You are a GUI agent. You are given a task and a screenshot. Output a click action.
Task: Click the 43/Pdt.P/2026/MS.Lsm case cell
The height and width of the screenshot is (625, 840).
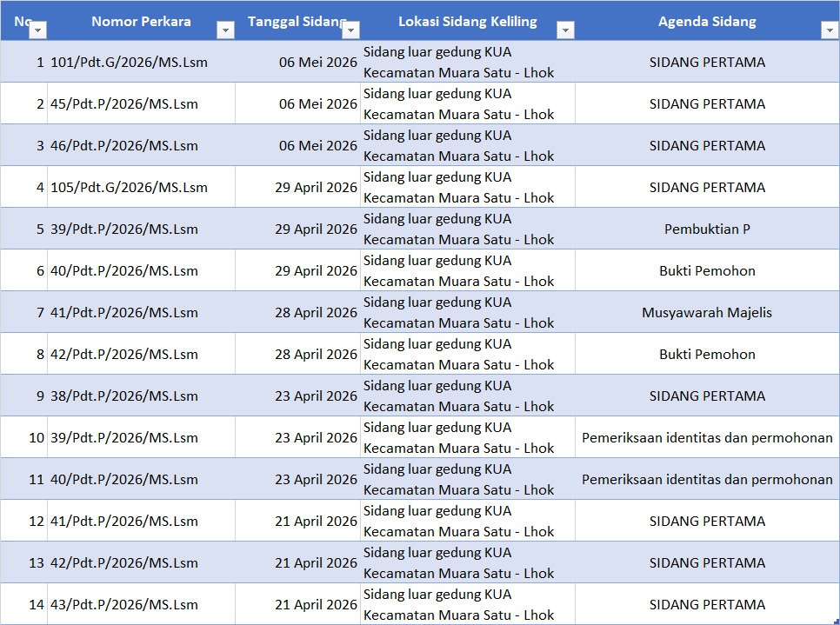tap(124, 605)
